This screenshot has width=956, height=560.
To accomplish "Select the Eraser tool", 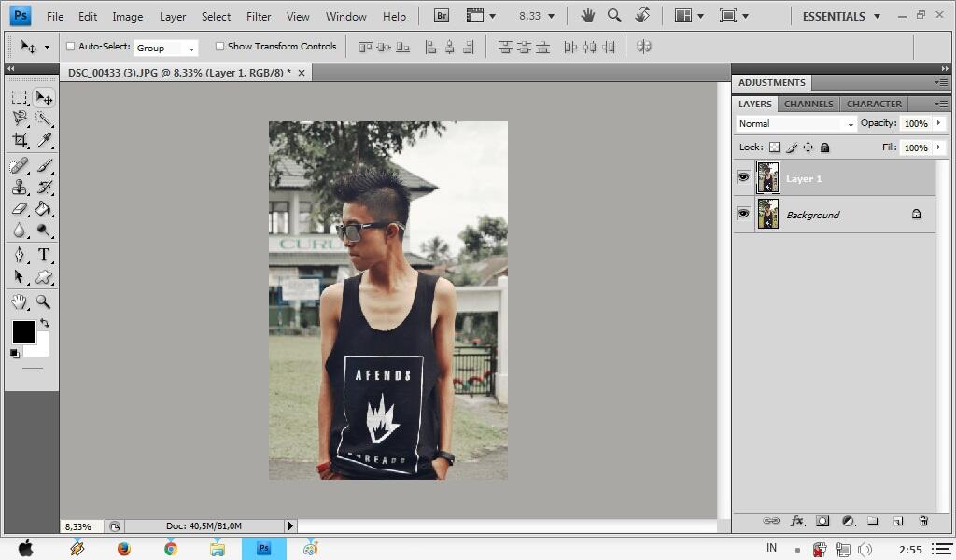I will [x=20, y=209].
